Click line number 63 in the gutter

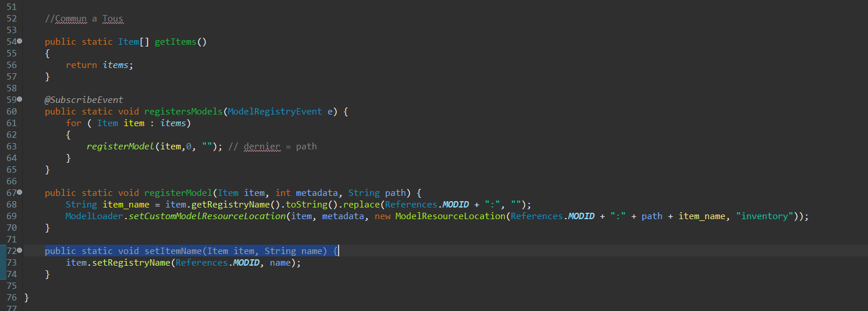point(11,146)
